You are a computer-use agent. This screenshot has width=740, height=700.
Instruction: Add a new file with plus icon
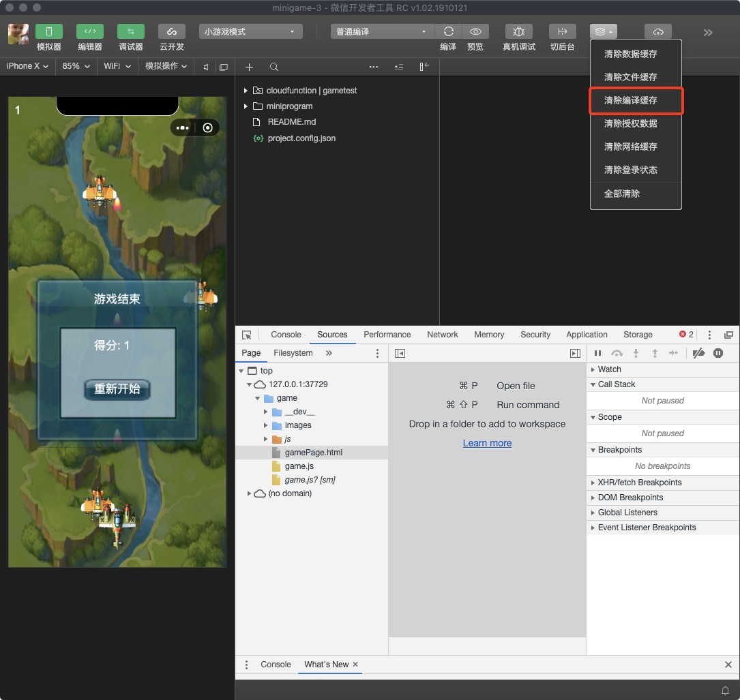click(249, 67)
